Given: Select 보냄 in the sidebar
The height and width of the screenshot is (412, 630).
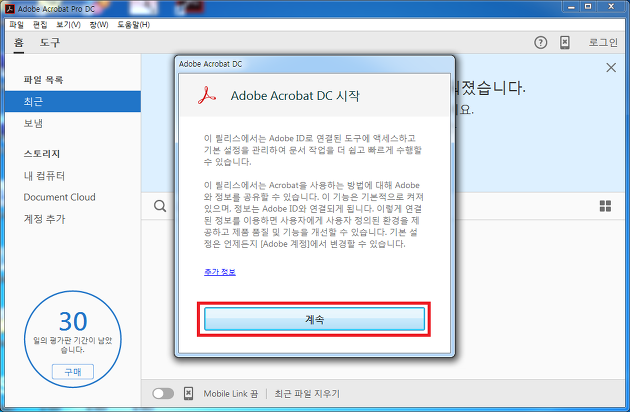Looking at the screenshot, I should click(x=33, y=123).
